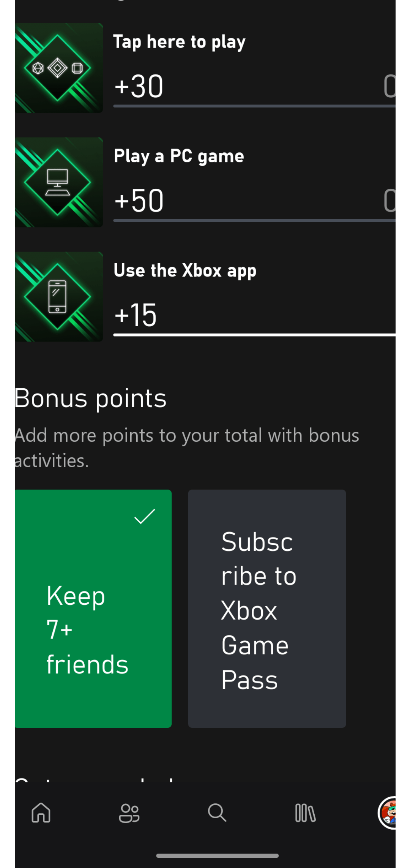Tap the Library icon in bottom bar
The width and height of the screenshot is (410, 868).
tap(305, 813)
